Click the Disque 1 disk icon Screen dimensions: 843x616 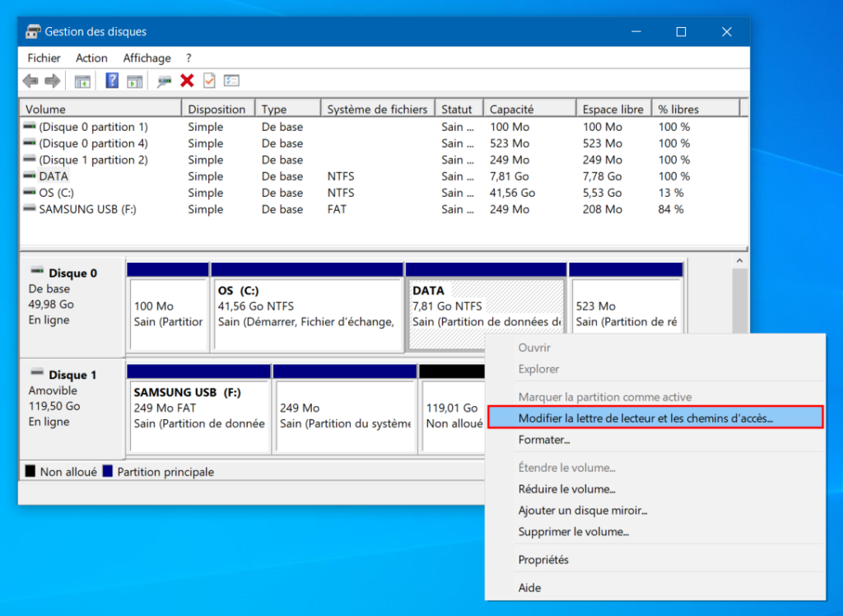pyautogui.click(x=37, y=373)
